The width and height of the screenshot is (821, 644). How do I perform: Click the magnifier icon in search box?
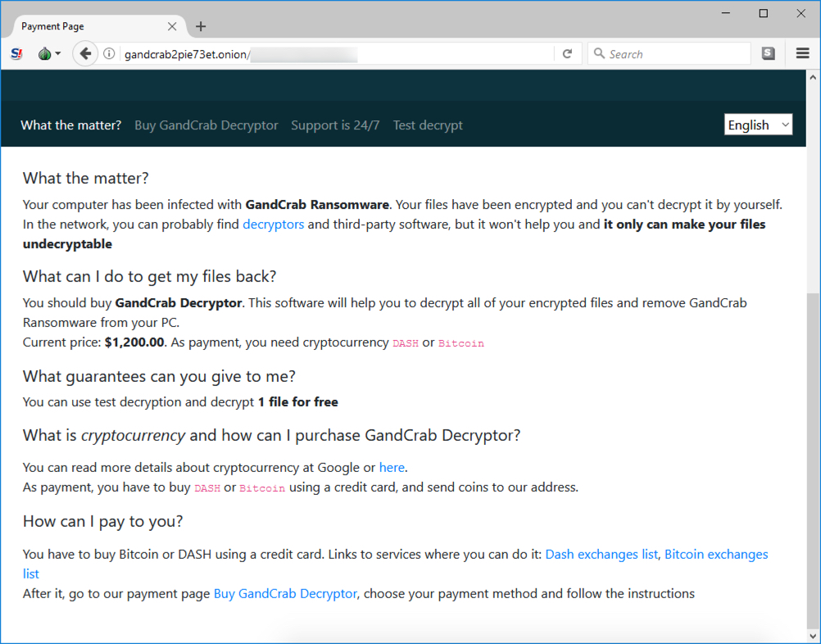point(599,53)
